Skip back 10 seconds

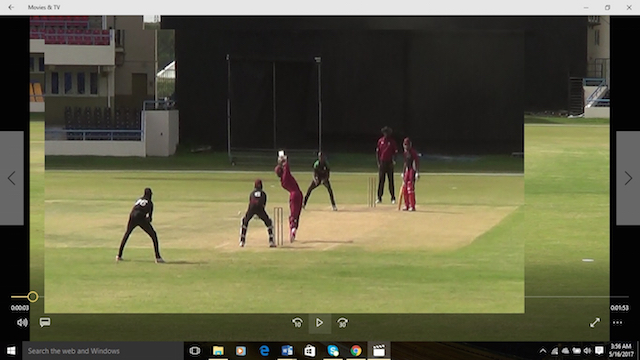pos(297,323)
